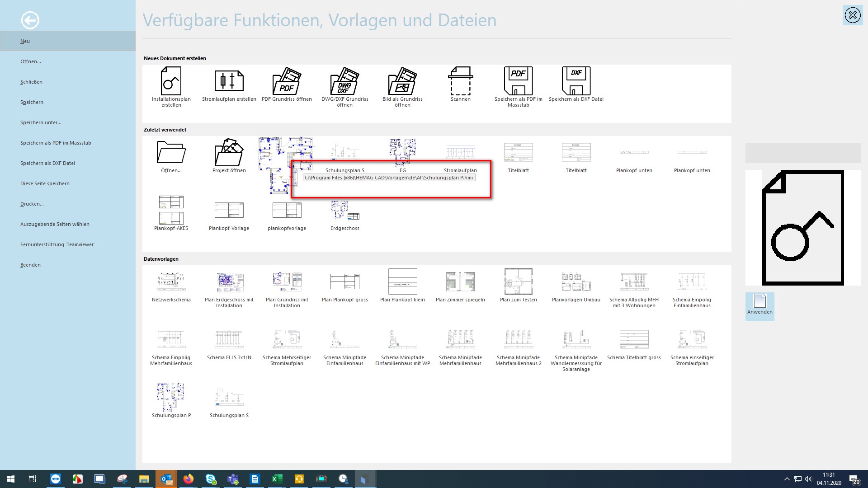
Task: Click the Installationsplan erstellen icon
Action: pyautogui.click(x=171, y=81)
